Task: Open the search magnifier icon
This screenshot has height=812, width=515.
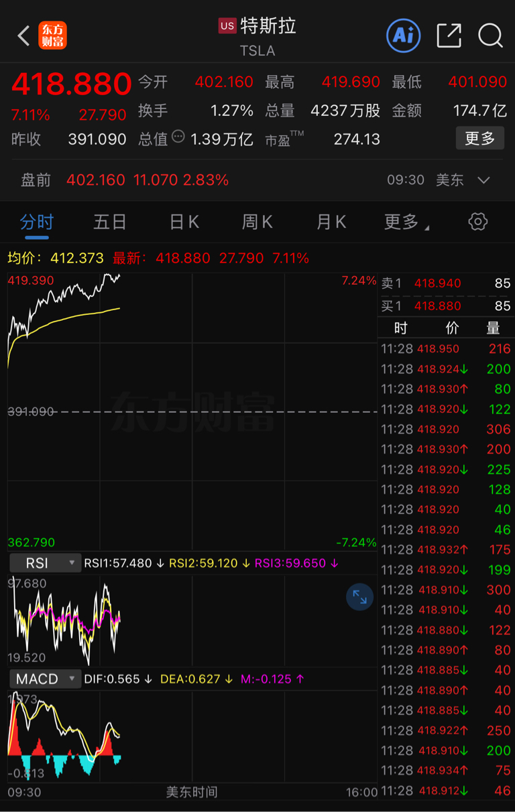Action: [x=490, y=36]
